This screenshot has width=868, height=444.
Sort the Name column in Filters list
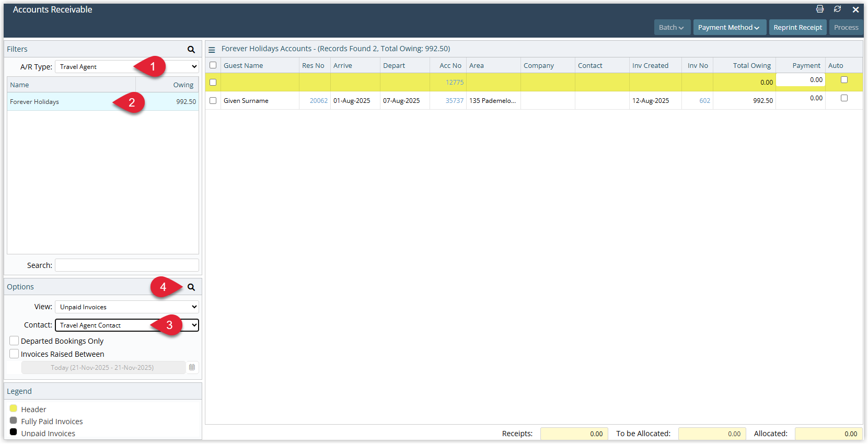coord(71,85)
